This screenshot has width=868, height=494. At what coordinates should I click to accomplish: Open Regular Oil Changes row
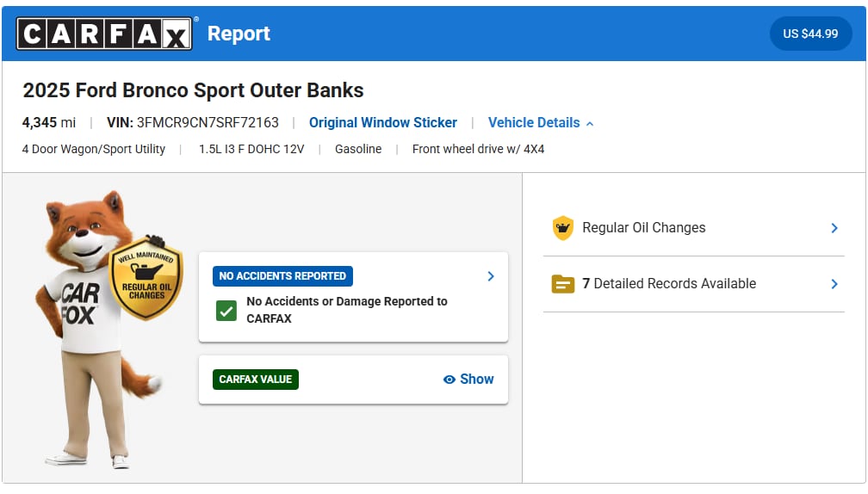click(x=694, y=228)
